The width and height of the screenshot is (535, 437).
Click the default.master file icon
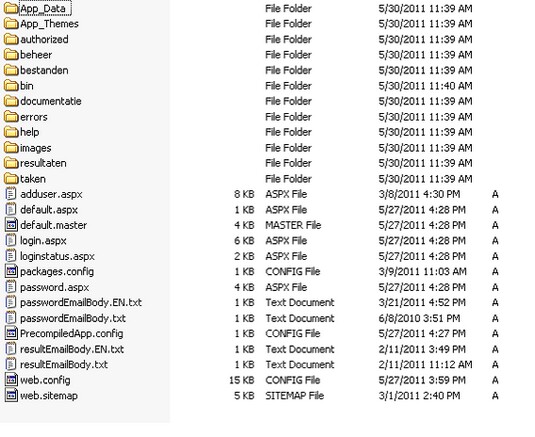click(x=11, y=225)
